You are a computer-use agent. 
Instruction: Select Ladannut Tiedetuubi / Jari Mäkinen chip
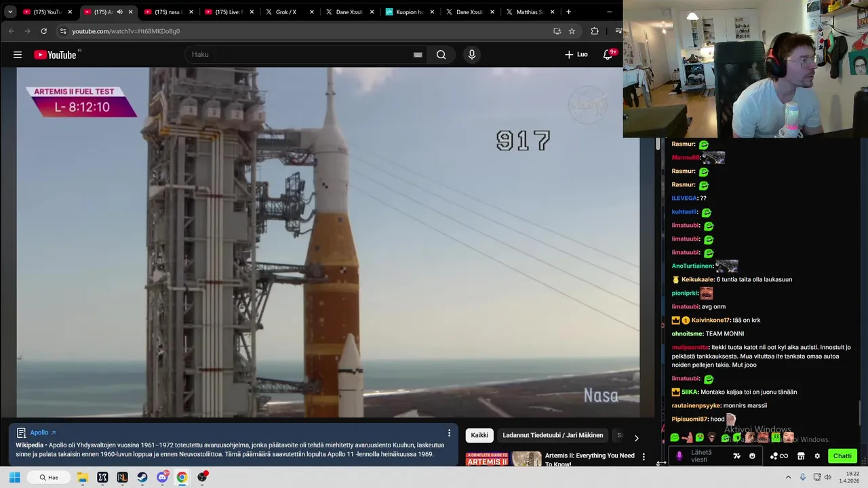(x=553, y=435)
